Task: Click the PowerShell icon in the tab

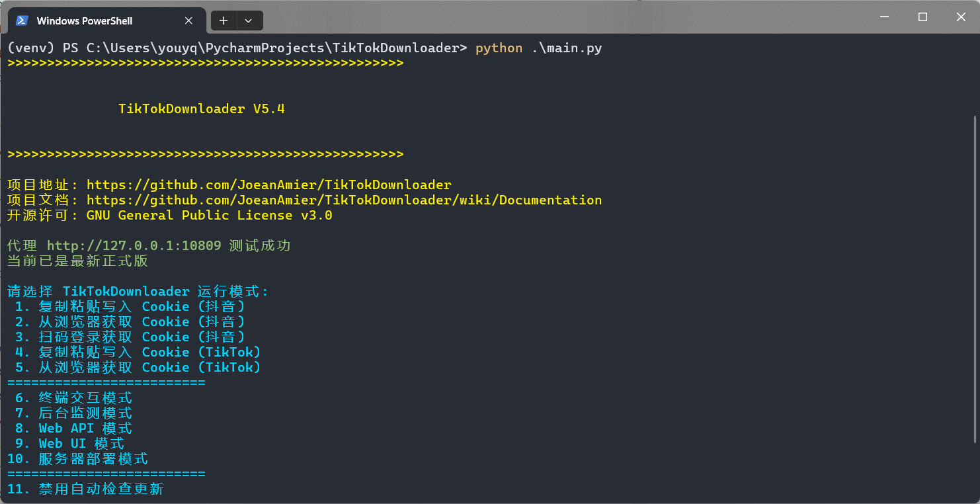Action: coord(22,21)
